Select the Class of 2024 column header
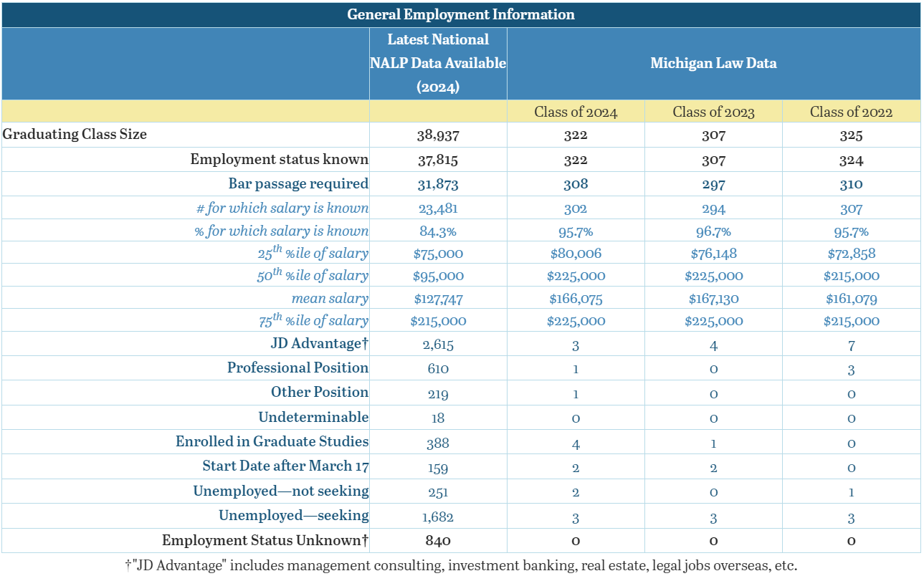 pos(576,112)
